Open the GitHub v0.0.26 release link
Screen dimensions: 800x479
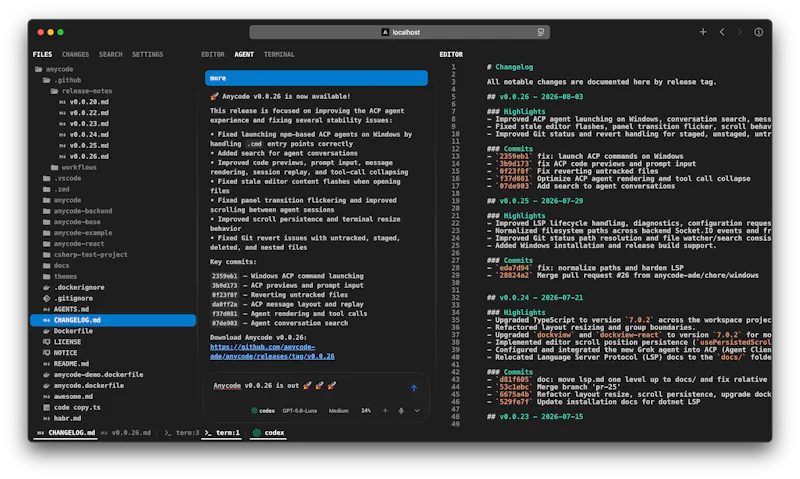272,351
